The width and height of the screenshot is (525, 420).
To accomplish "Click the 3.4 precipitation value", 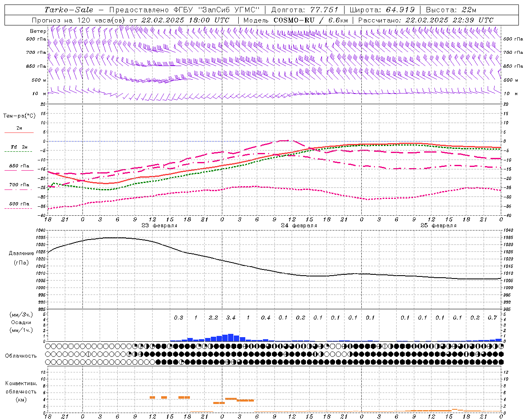I will tap(231, 317).
